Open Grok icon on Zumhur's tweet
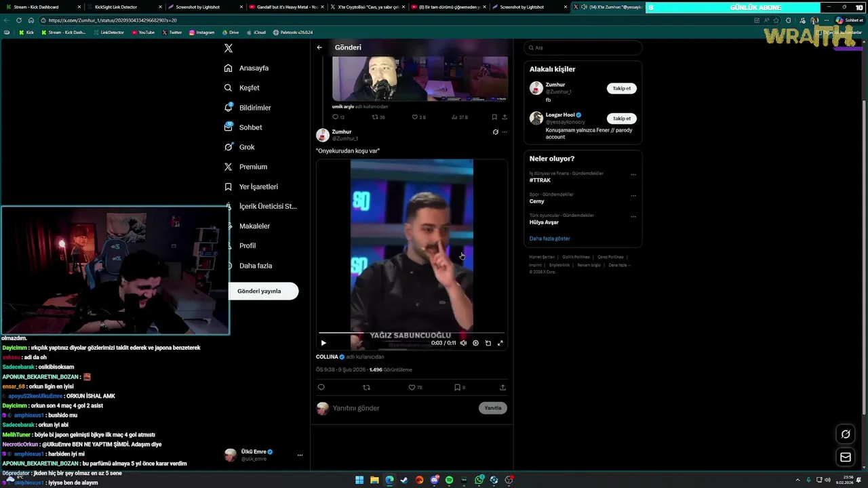868x488 pixels. coord(495,132)
